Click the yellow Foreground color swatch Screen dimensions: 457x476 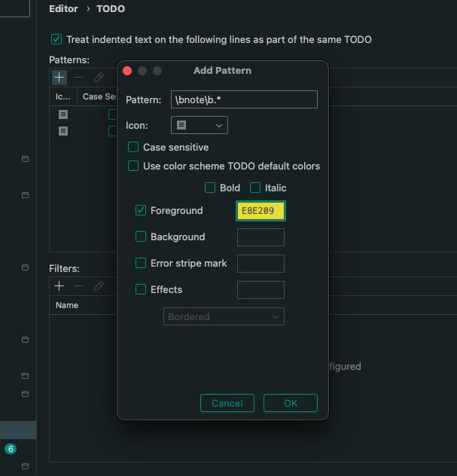coord(260,211)
